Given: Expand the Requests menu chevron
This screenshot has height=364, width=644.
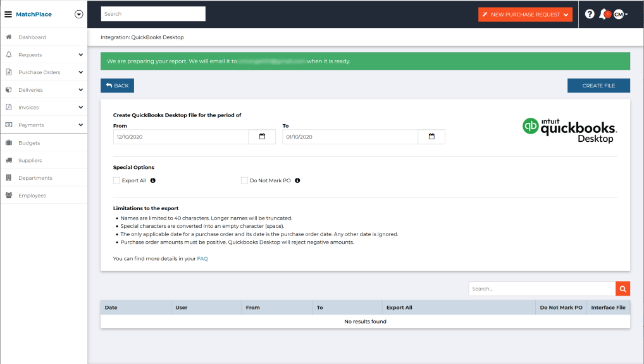Looking at the screenshot, I should coord(80,54).
